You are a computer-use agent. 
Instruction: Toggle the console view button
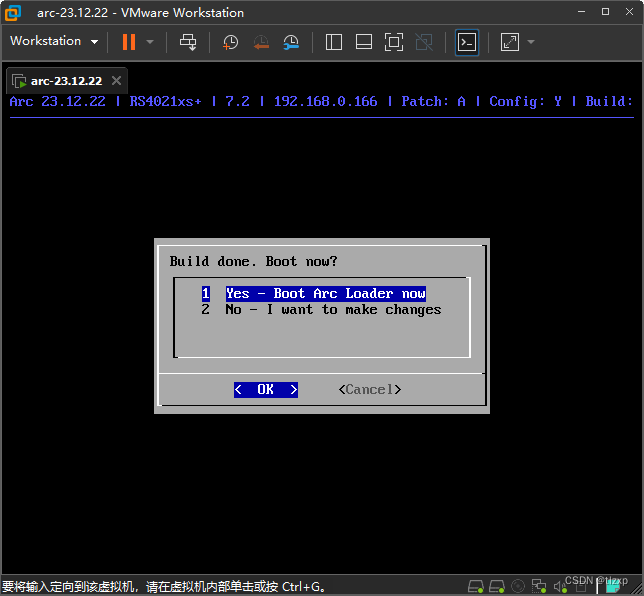pos(467,42)
